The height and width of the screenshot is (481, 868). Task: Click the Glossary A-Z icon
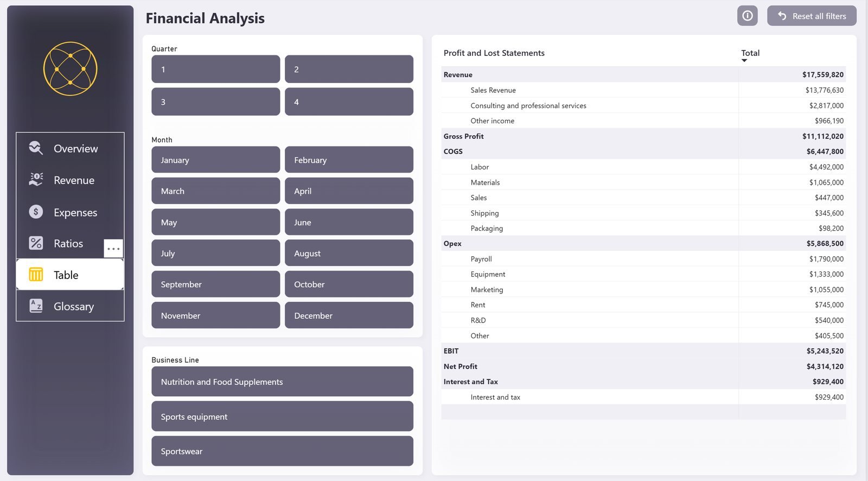point(36,306)
